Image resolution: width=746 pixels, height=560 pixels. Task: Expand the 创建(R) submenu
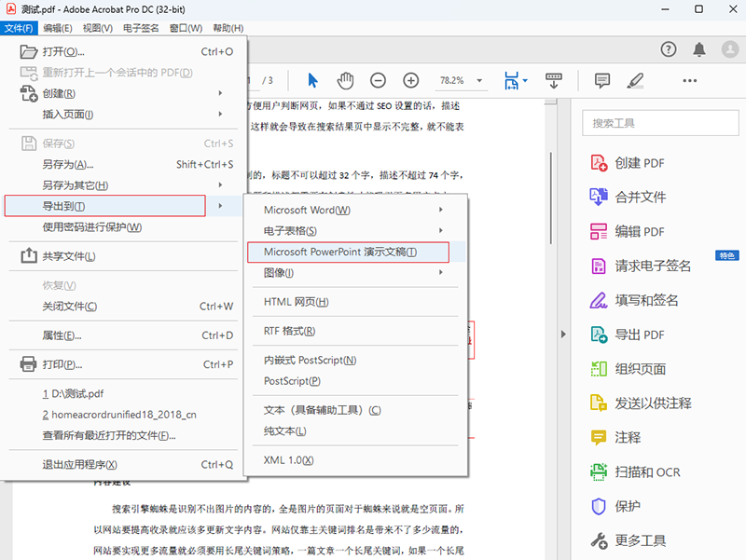pos(220,93)
